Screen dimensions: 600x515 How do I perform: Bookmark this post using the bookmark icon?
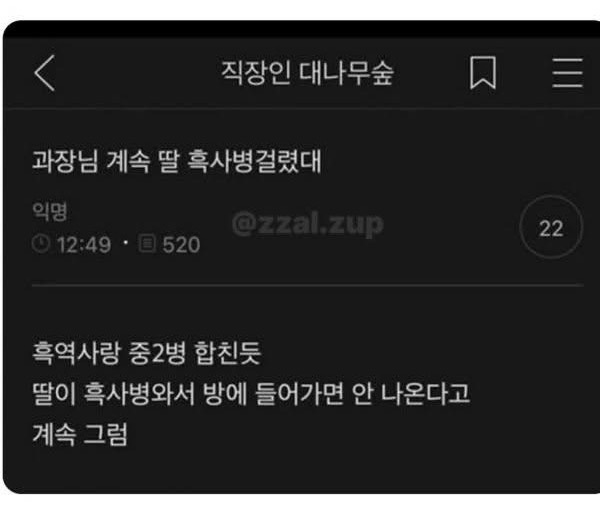483,73
